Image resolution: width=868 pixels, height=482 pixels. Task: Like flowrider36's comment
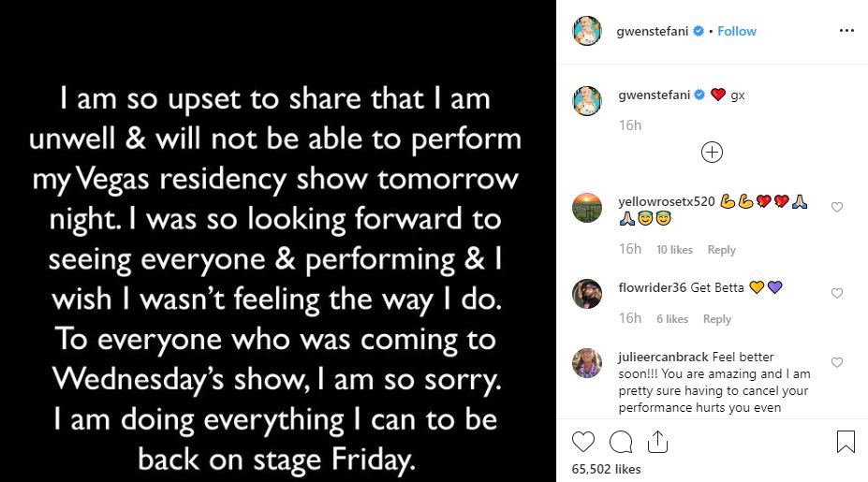tap(837, 293)
